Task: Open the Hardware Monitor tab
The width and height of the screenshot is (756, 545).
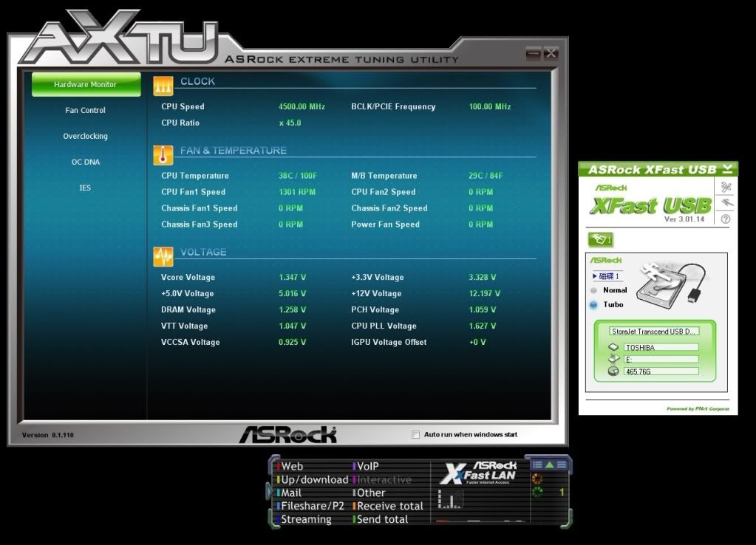Action: 86,84
